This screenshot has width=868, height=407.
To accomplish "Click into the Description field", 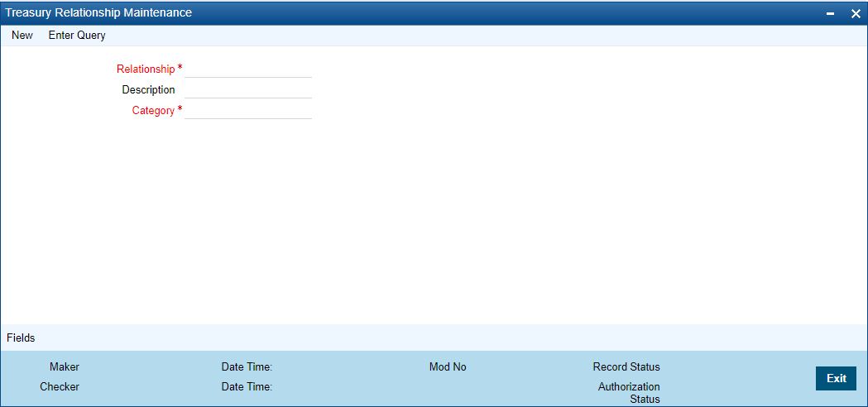I will (x=248, y=89).
